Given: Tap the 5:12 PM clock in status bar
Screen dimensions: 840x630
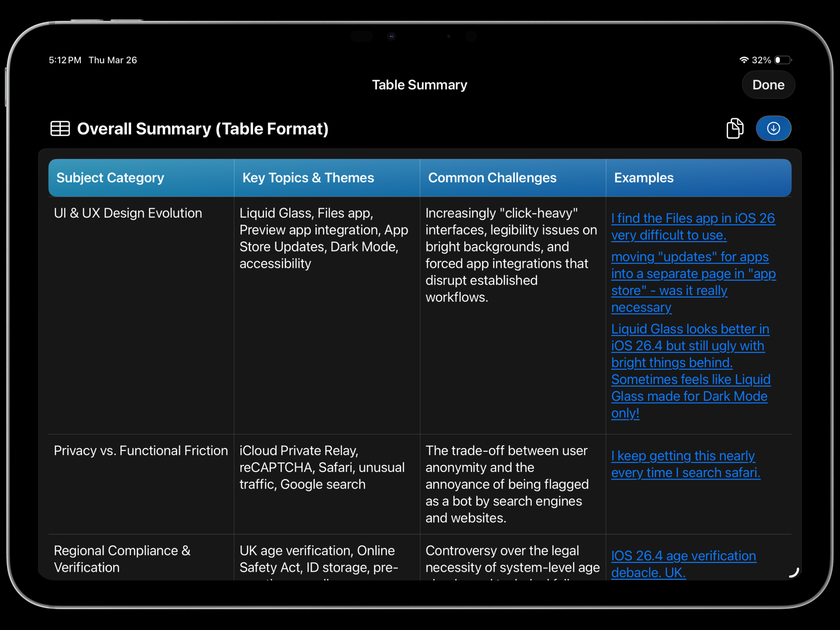Looking at the screenshot, I should 65,60.
